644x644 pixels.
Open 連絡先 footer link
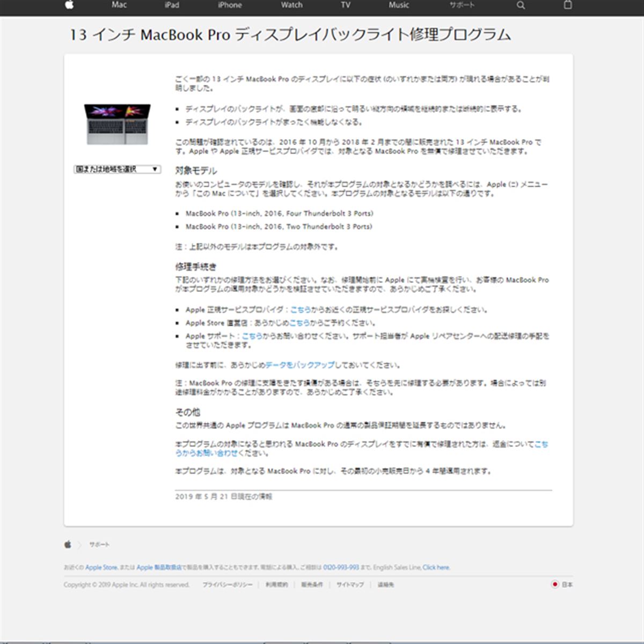(385, 585)
